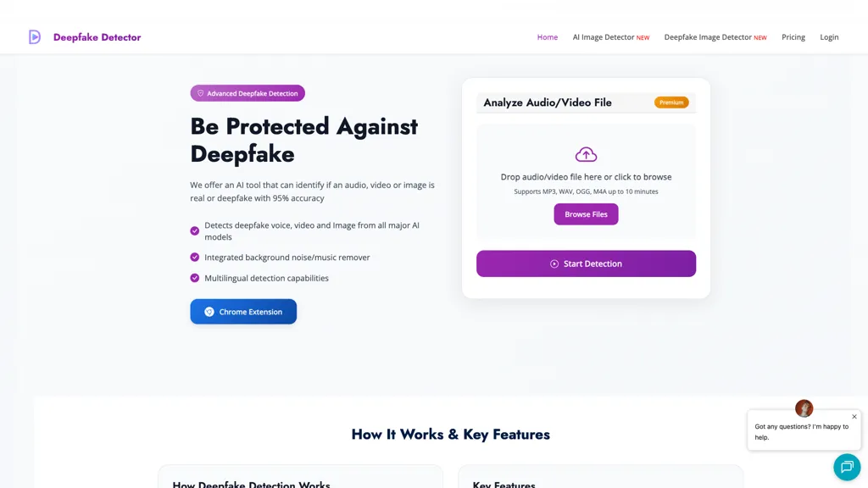This screenshot has width=868, height=488.
Task: Open the teal chat bubble icon
Action: [x=847, y=467]
